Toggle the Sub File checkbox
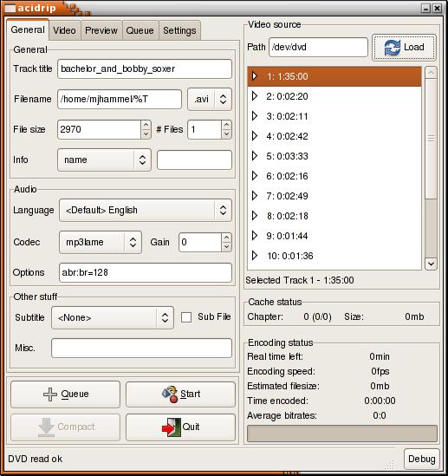The width and height of the screenshot is (448, 476). pos(186,317)
